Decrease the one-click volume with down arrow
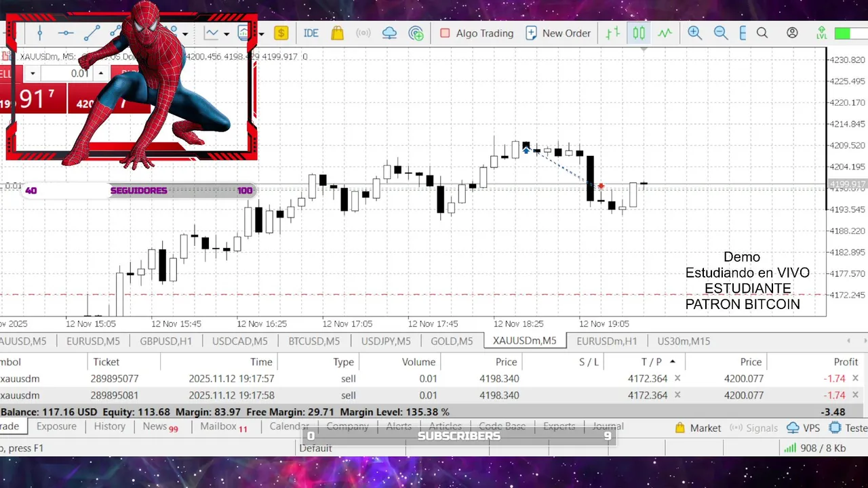868x488 pixels. [32, 73]
